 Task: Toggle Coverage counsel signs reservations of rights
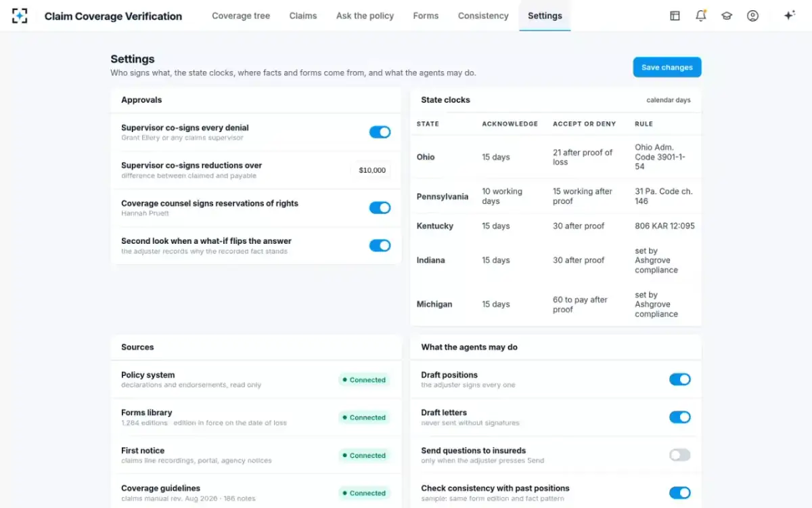380,208
